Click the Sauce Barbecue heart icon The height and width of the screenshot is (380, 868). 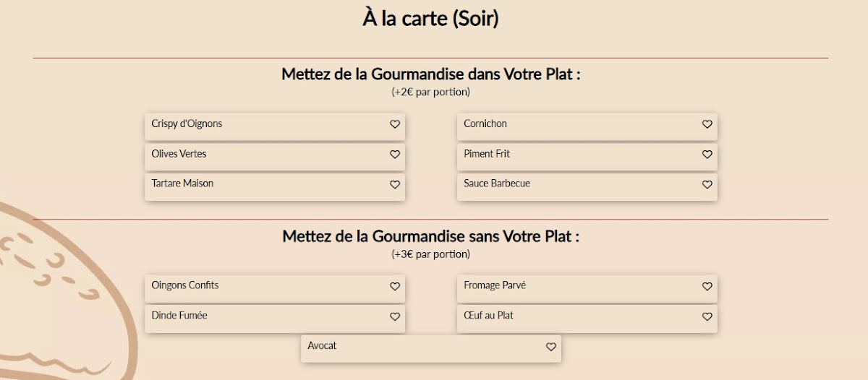[707, 184]
